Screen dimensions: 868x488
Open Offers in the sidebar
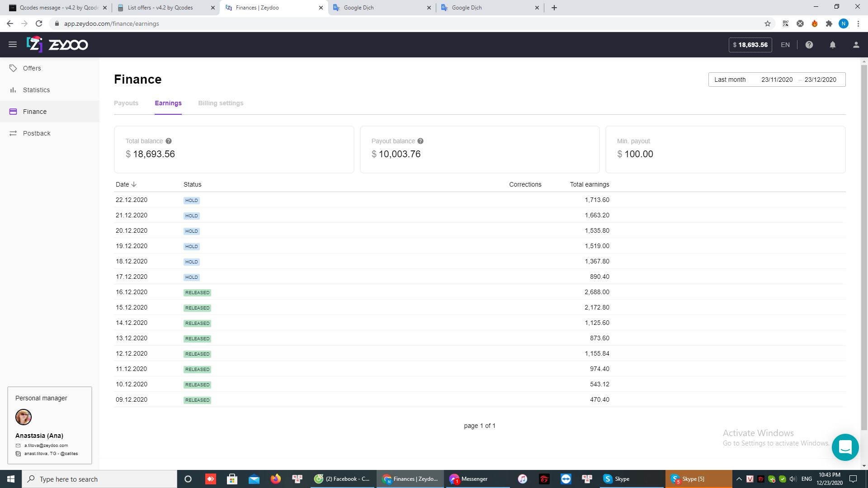point(32,68)
